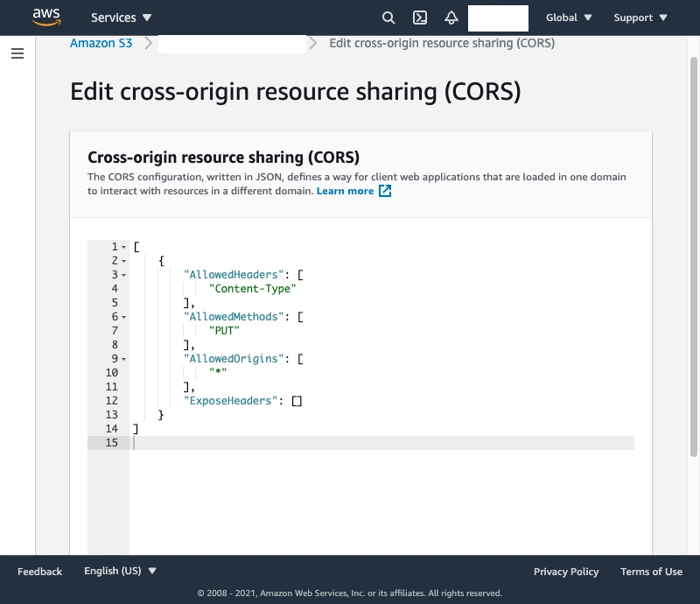Go to Amazon S3 breadcrumb link
700x604 pixels.
[101, 44]
